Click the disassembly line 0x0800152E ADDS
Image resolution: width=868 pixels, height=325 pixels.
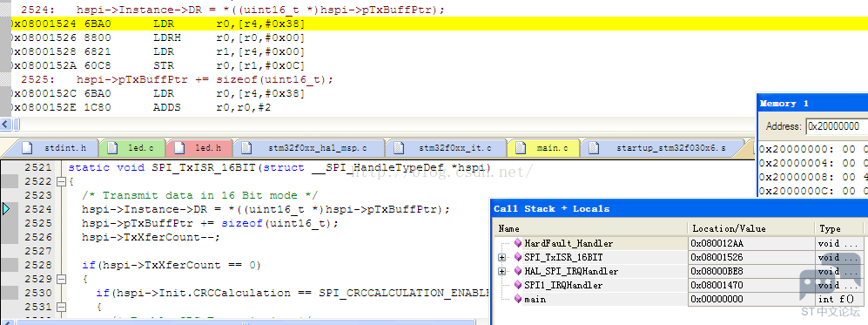141,107
